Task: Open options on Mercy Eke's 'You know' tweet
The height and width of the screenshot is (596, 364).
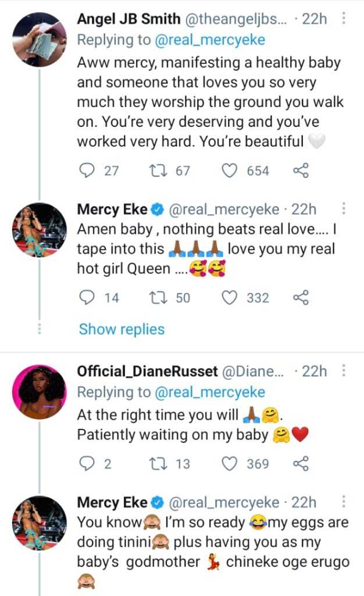Action: [344, 502]
